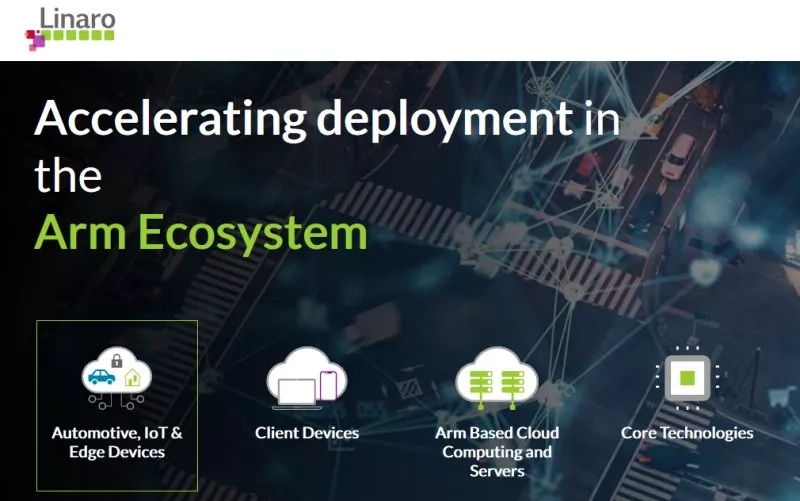Click the blue car inside the cloud
800x501 pixels.
[102, 378]
